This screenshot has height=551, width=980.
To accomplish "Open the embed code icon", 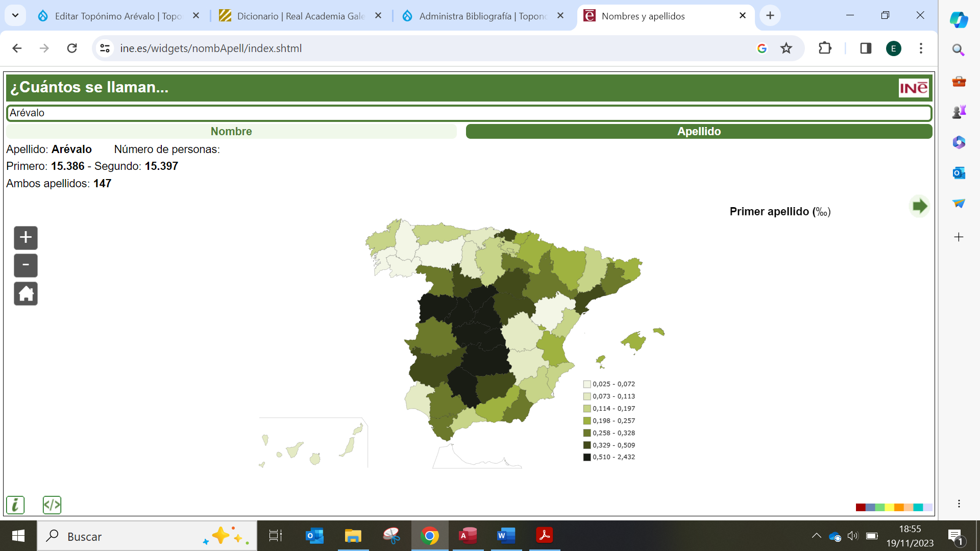I will (x=52, y=505).
